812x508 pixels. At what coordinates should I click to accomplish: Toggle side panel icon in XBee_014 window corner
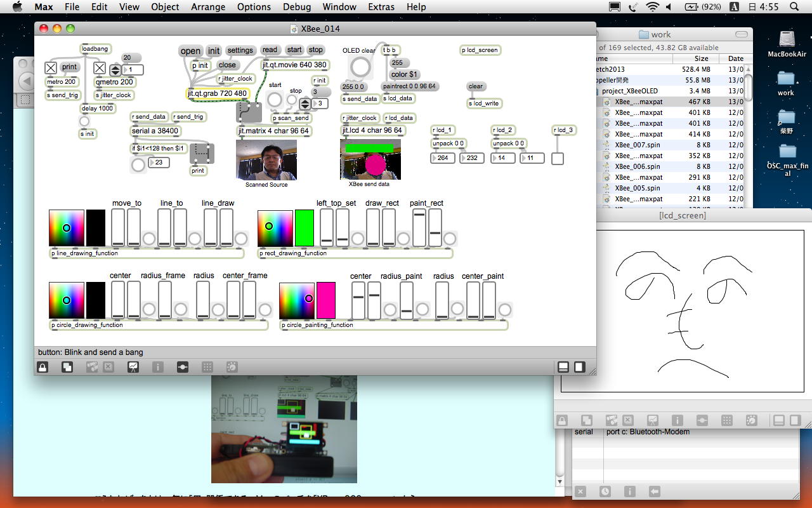(579, 367)
